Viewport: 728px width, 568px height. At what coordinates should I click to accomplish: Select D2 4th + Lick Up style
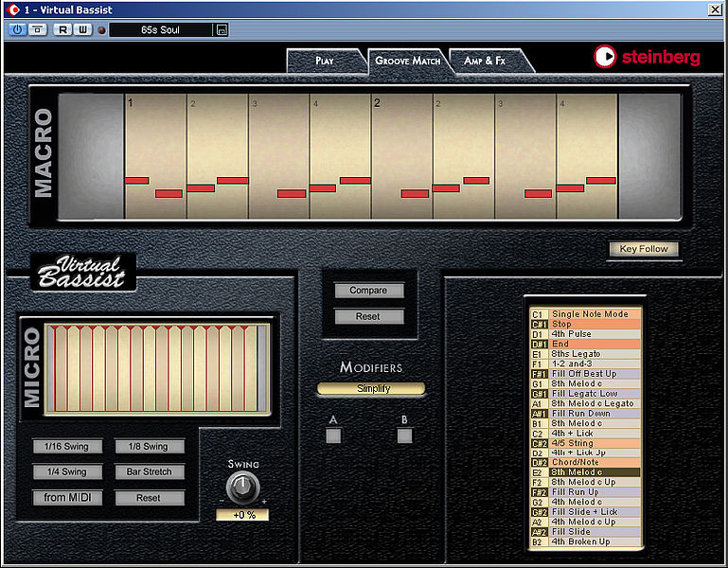[x=585, y=453]
